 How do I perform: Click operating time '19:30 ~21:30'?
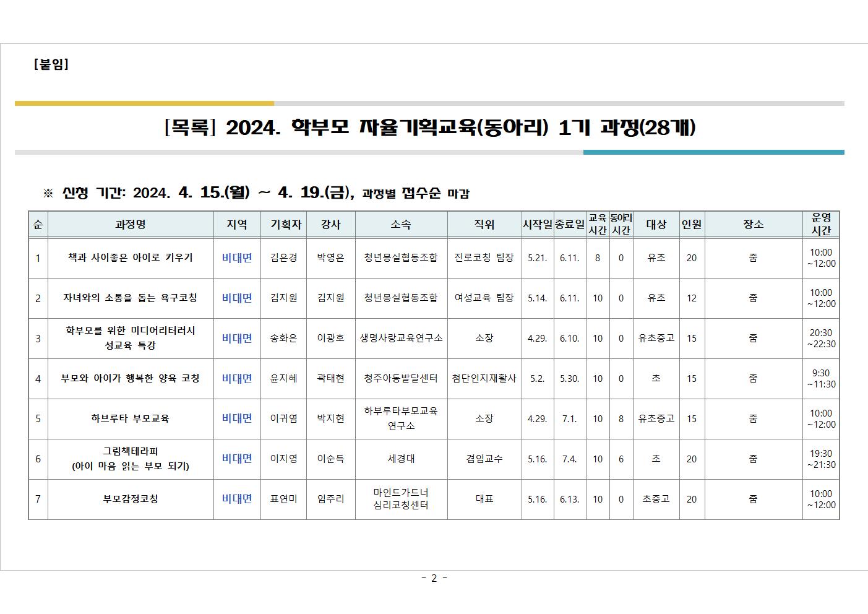pyautogui.click(x=821, y=459)
